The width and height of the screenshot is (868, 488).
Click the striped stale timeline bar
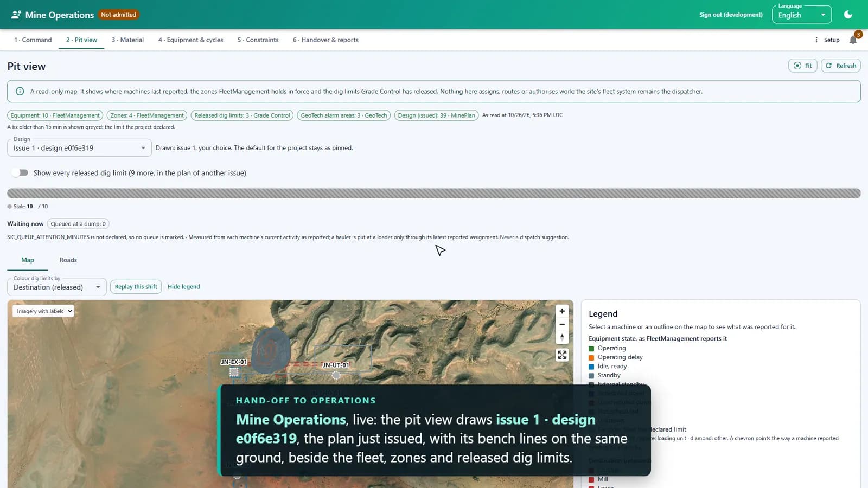[434, 194]
